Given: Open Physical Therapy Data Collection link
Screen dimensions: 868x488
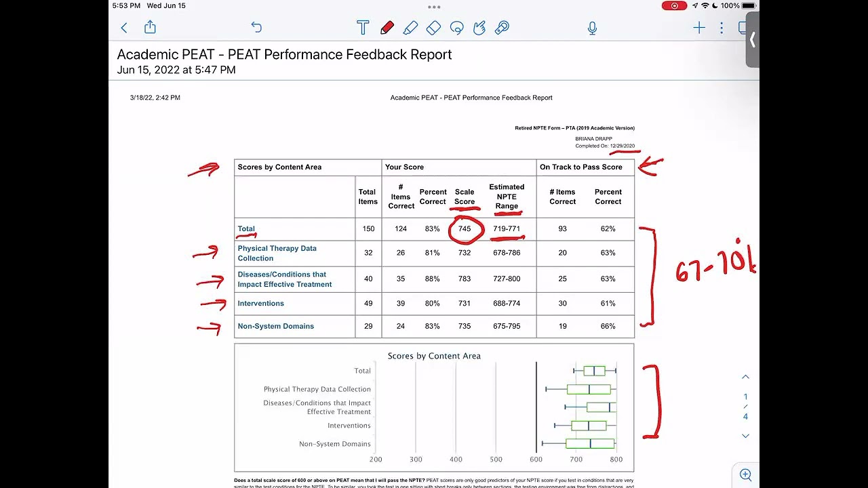Looking at the screenshot, I should pos(277,253).
